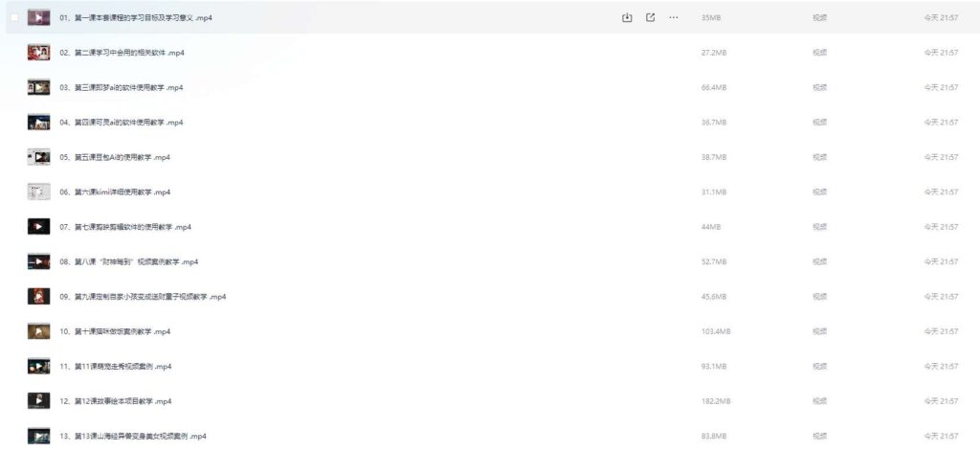980x452 pixels.
Task: Select the thumbnail for 05 豆包Ai video
Action: tap(38, 157)
